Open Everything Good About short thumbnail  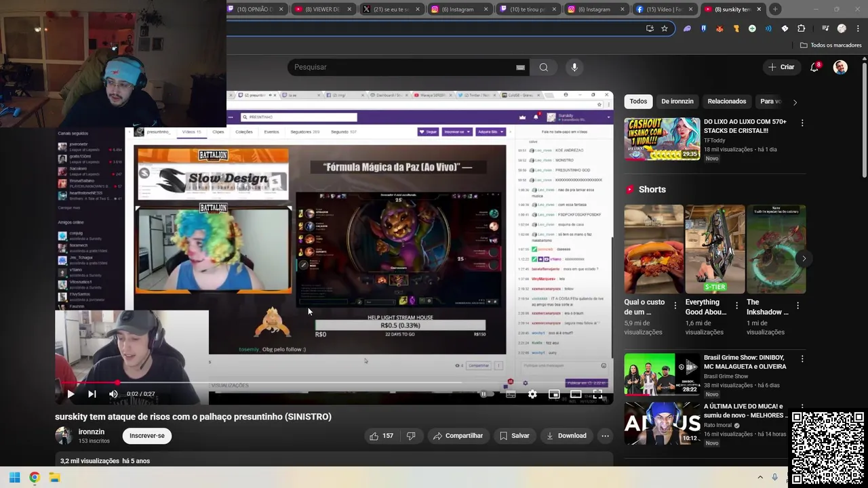[x=715, y=249]
